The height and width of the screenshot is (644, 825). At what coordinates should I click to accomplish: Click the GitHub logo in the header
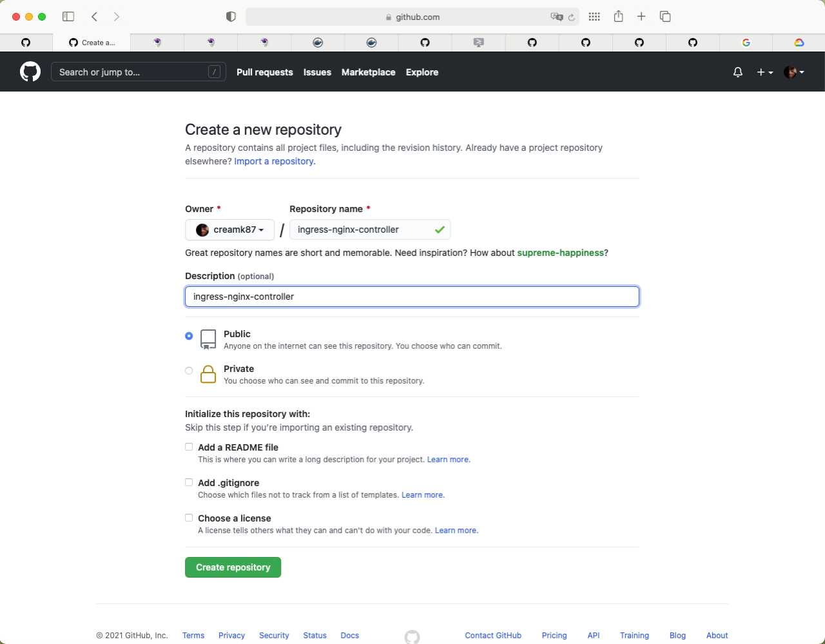[x=30, y=72]
